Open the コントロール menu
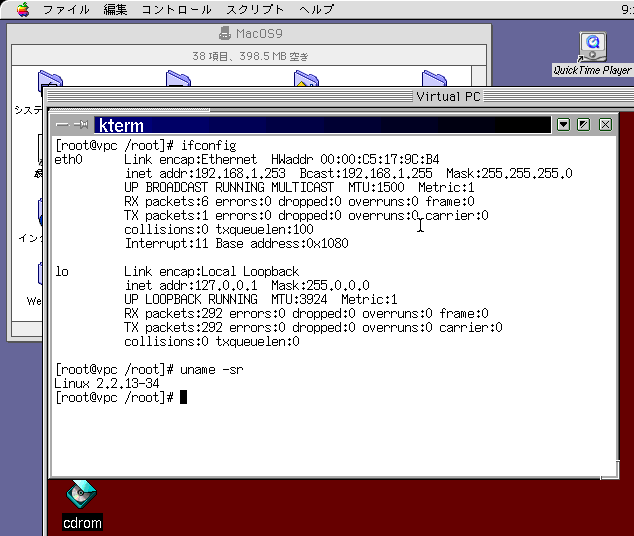 [176, 9]
